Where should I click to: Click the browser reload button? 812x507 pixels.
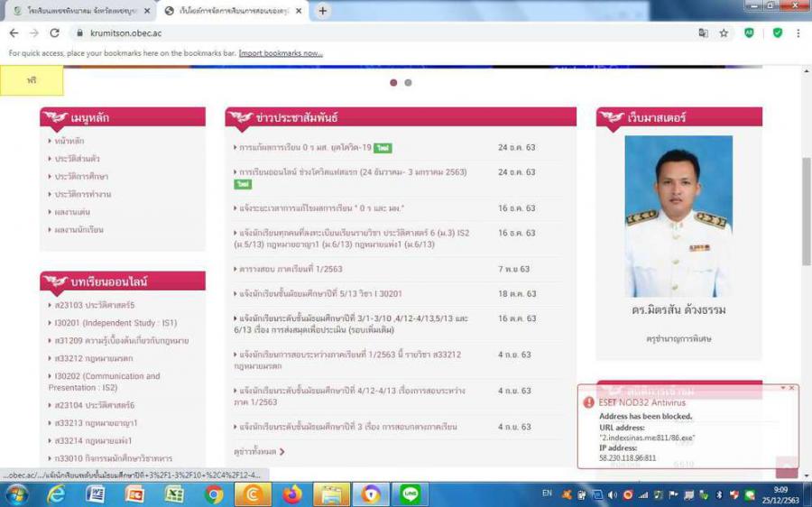coord(54,32)
